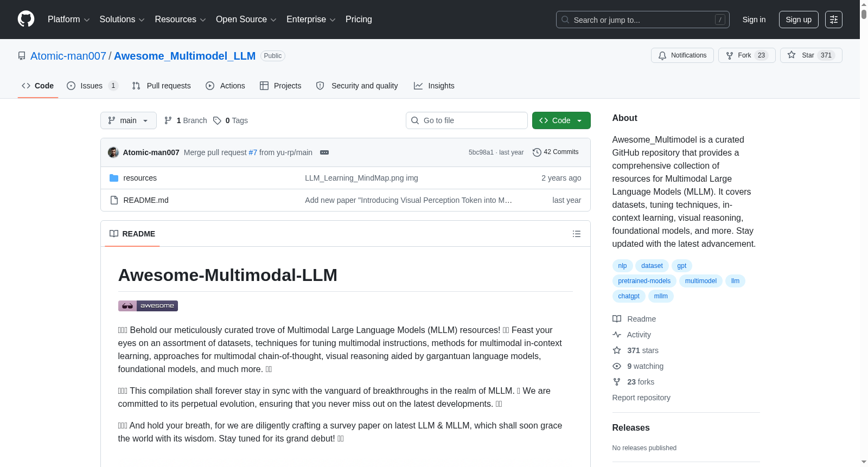
Task: Open the Security and quality tab
Action: (x=357, y=86)
